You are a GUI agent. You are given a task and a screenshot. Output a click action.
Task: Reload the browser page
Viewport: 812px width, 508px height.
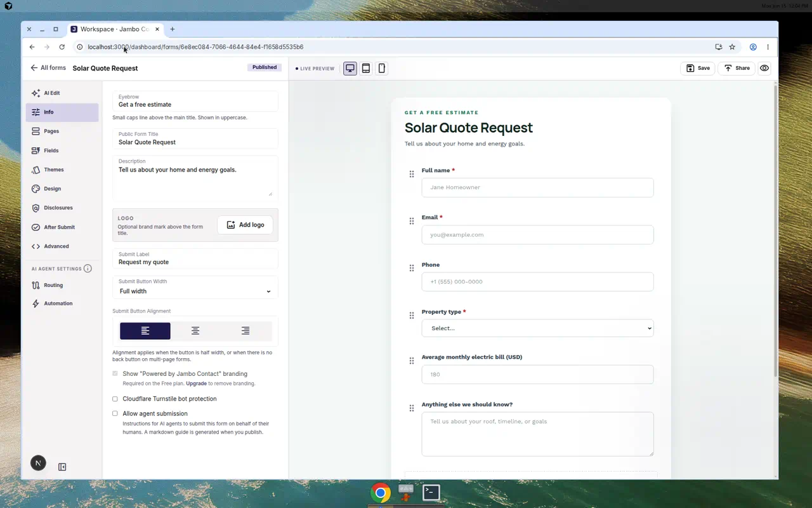[x=62, y=47]
